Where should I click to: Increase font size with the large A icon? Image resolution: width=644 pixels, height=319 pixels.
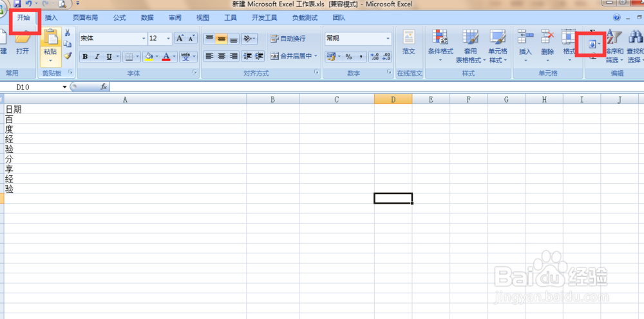coord(180,38)
